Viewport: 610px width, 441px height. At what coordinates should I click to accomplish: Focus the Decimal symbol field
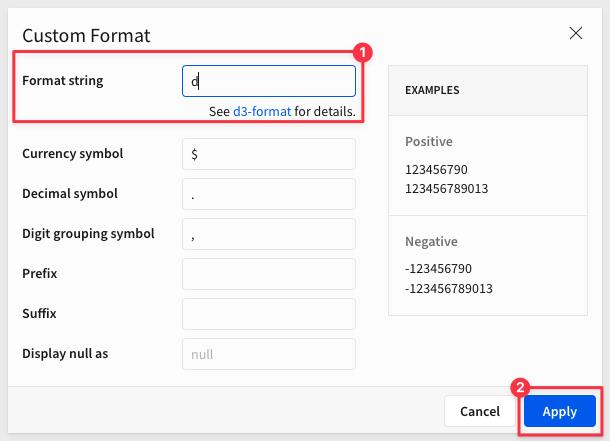pos(269,194)
